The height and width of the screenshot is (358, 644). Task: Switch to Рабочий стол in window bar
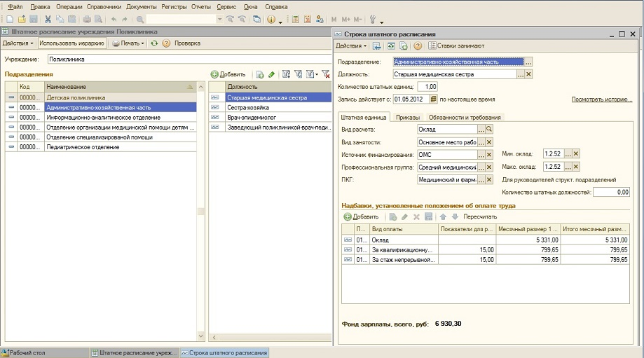(x=28, y=352)
